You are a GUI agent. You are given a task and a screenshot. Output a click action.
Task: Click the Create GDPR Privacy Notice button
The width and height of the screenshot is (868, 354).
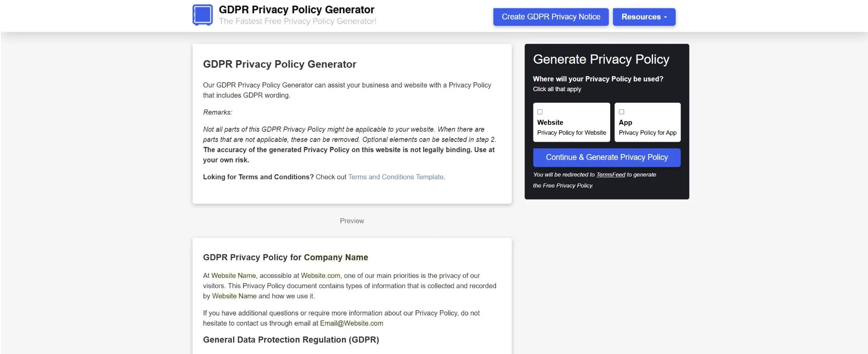tap(551, 17)
